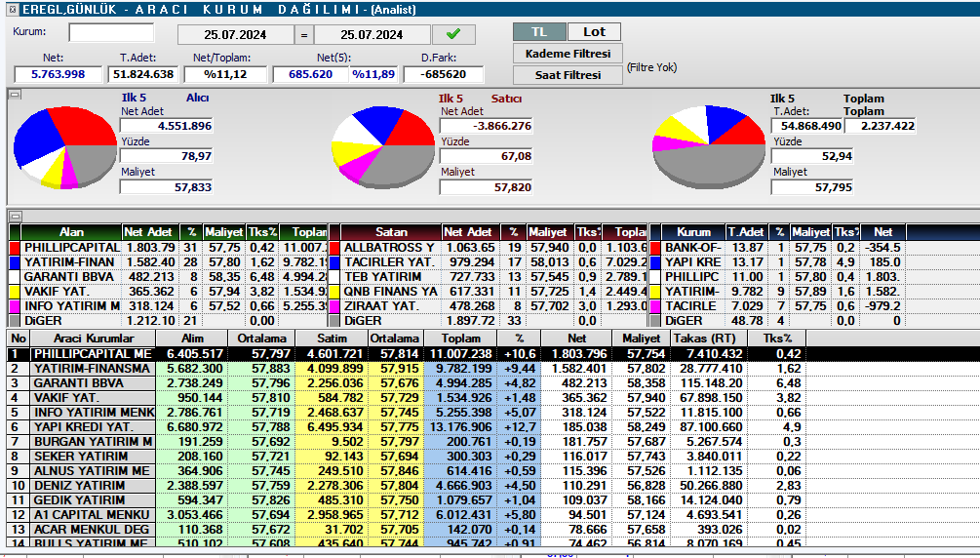Click DiGER row in Satan table
The width and height of the screenshot is (980, 558).
pyautogui.click(x=489, y=320)
